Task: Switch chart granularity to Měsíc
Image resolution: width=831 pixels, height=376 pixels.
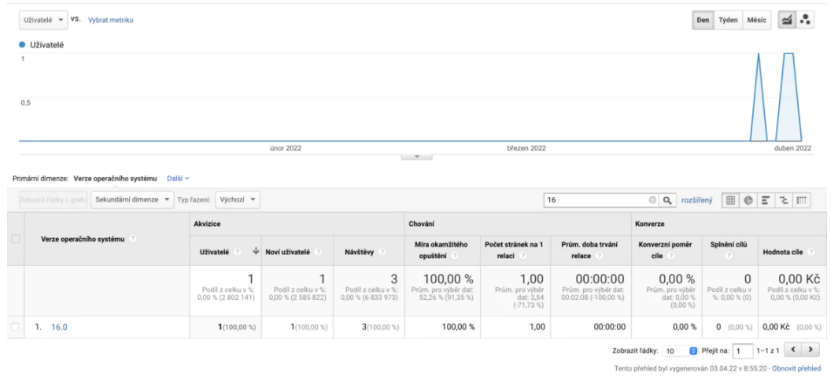Action: (x=756, y=20)
